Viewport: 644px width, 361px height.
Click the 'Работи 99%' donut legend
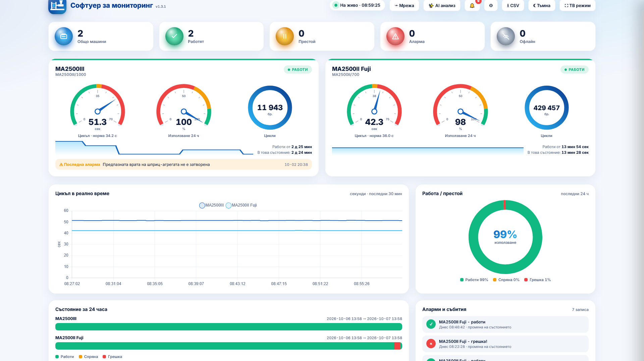click(474, 280)
